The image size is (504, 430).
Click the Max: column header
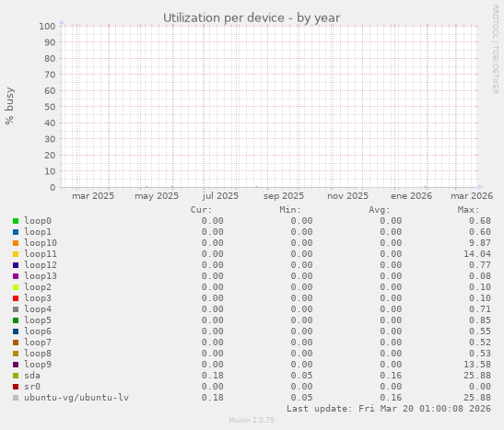click(x=468, y=210)
